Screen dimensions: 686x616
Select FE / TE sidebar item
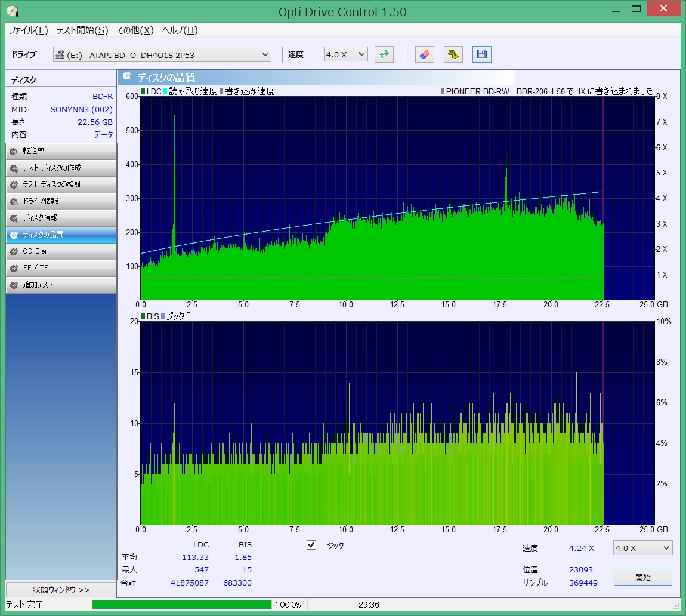coord(61,268)
